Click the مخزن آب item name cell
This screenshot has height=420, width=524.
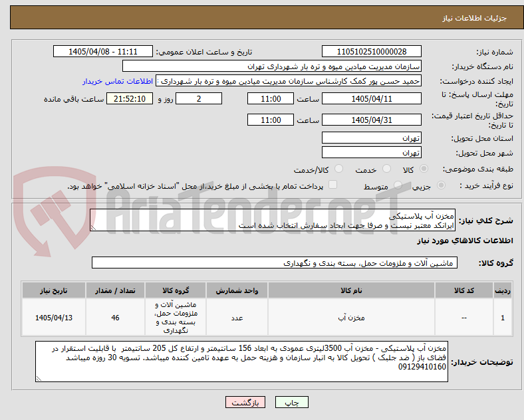351,318
